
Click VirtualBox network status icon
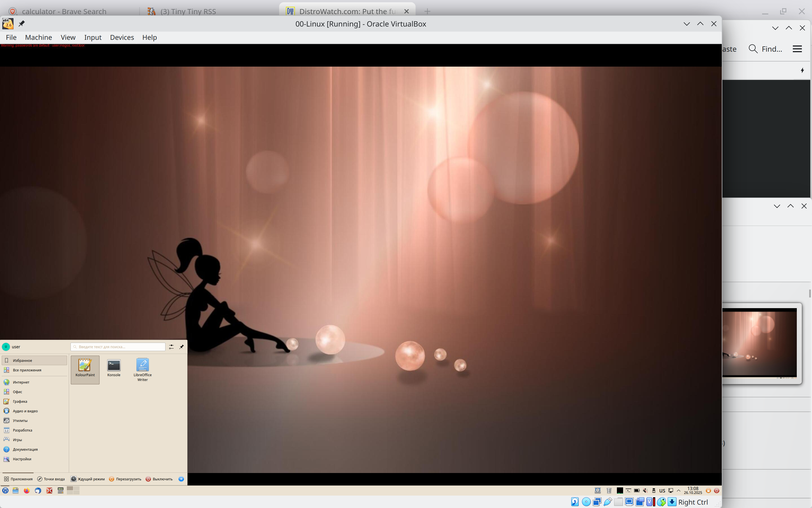[597, 502]
